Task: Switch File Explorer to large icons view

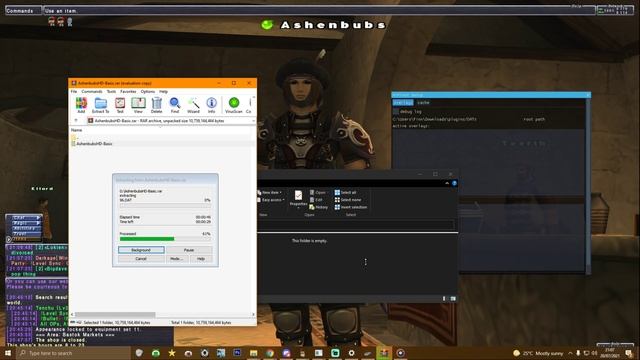Action: pyautogui.click(x=453, y=299)
